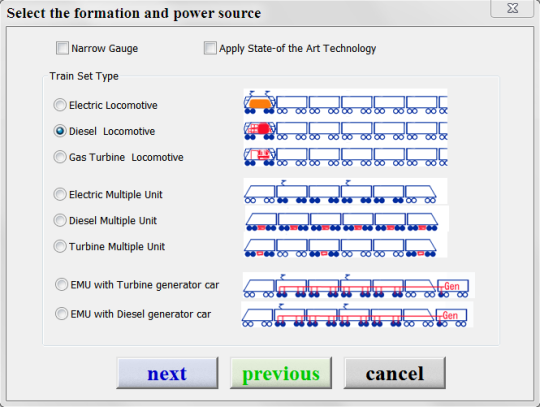
Task: Choose the Turbine Multiple Unit radio button
Action: click(60, 246)
